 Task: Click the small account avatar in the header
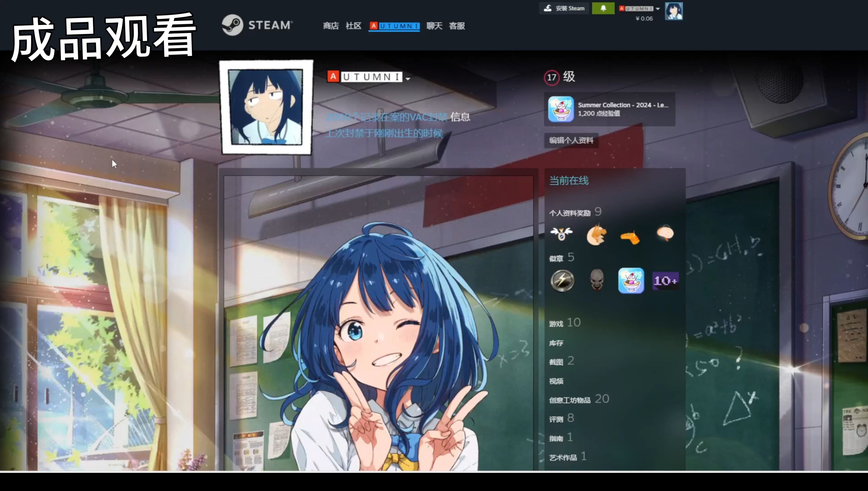pyautogui.click(x=674, y=11)
